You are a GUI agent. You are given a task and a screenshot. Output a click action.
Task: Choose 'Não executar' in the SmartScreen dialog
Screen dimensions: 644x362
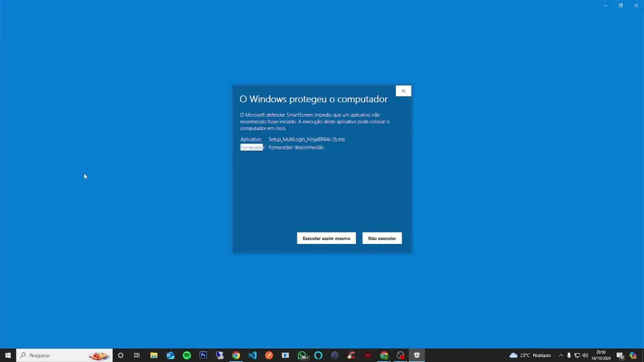point(382,238)
